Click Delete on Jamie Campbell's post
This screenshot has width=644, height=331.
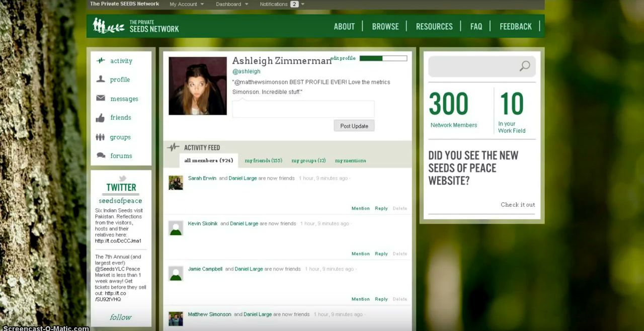(400, 299)
